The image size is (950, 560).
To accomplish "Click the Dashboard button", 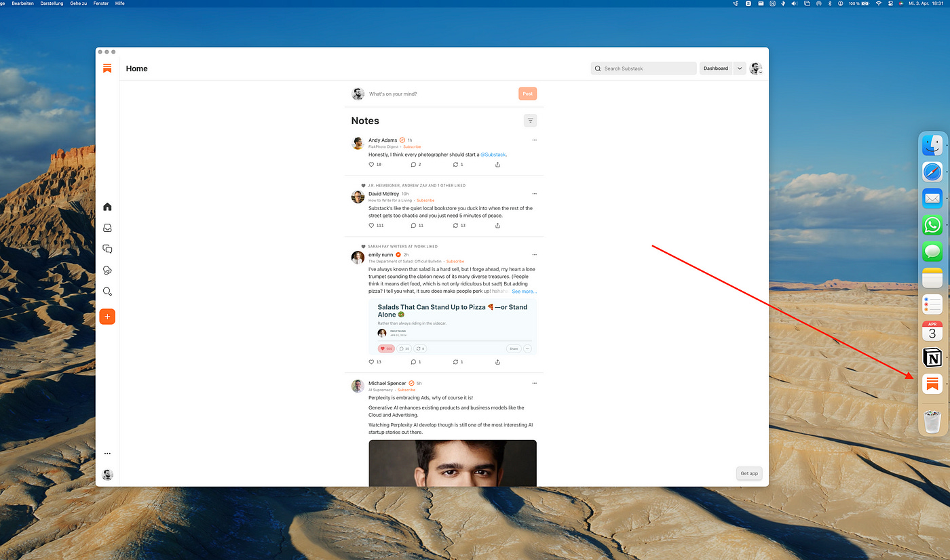I will click(x=716, y=68).
